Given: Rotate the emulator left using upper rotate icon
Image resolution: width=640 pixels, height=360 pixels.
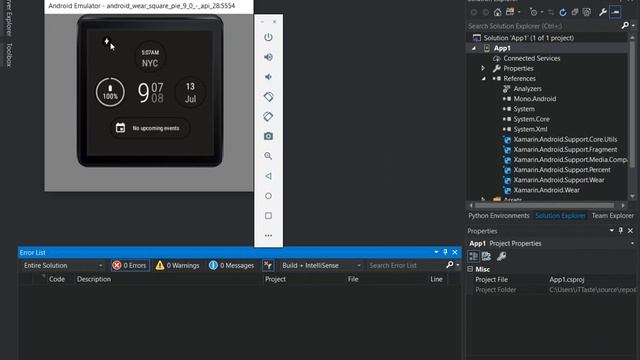Looking at the screenshot, I should click(x=268, y=97).
